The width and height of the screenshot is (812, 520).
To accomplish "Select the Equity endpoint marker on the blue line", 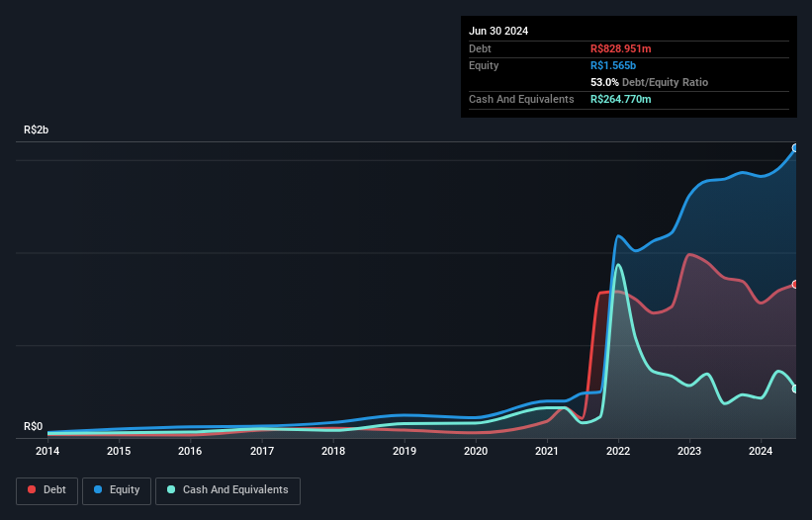I will (x=795, y=148).
